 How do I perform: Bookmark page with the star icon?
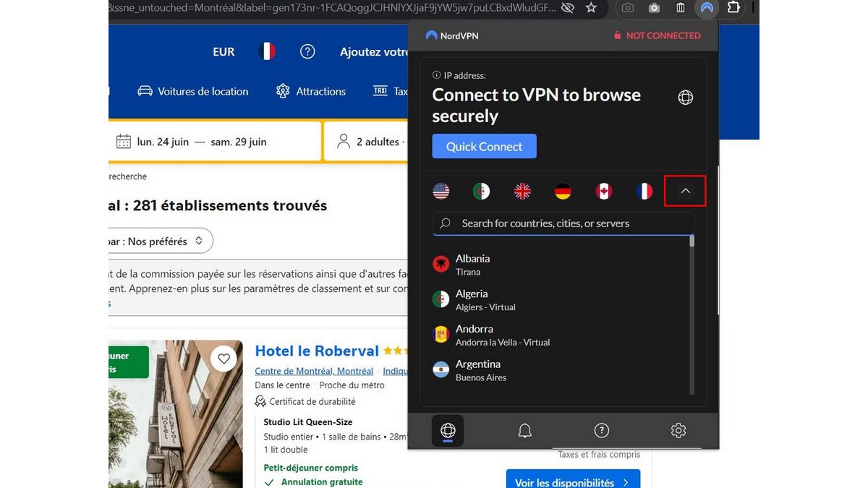pyautogui.click(x=591, y=8)
